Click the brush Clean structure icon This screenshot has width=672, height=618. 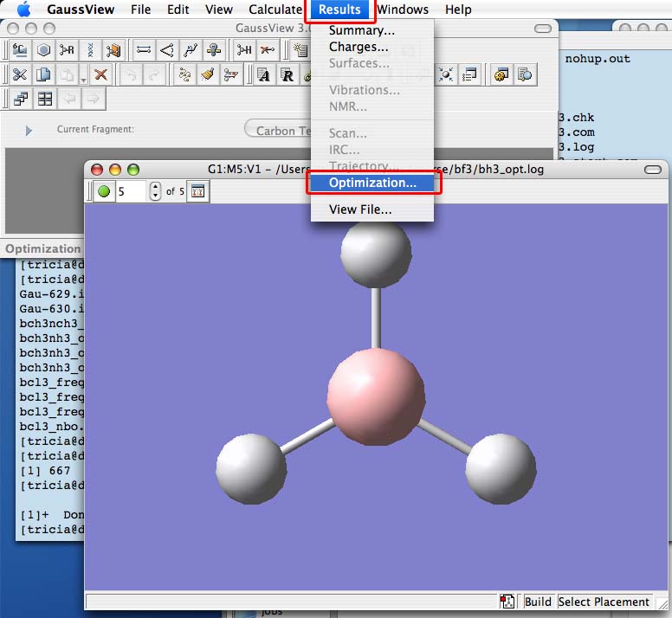point(207,74)
